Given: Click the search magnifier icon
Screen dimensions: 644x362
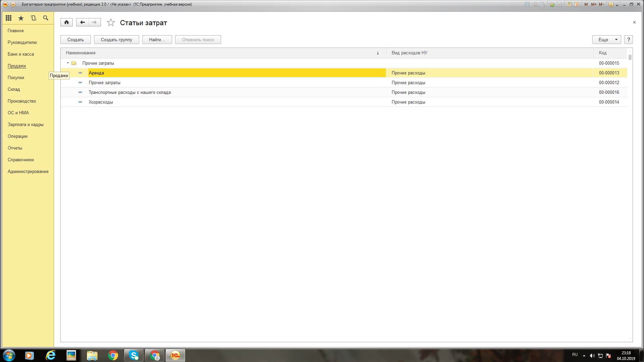Looking at the screenshot, I should (46, 18).
